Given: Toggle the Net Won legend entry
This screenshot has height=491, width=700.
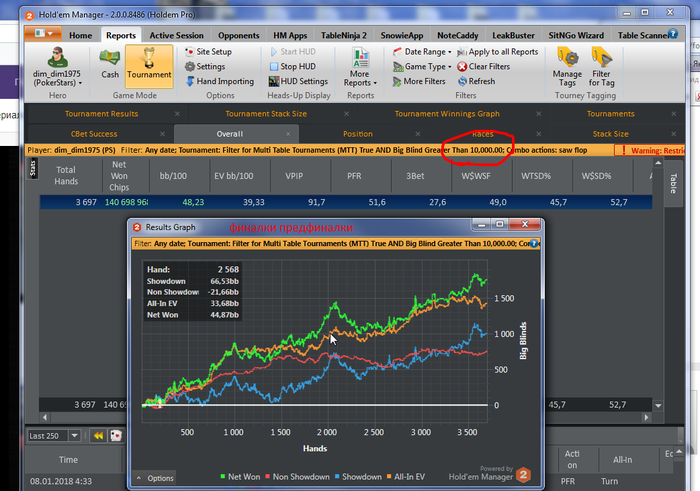Looking at the screenshot, I should (x=240, y=477).
